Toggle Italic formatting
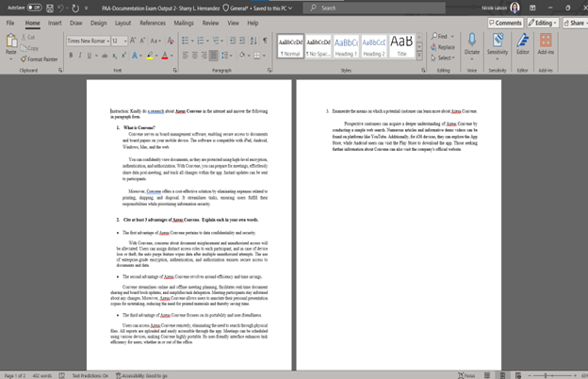 point(80,56)
